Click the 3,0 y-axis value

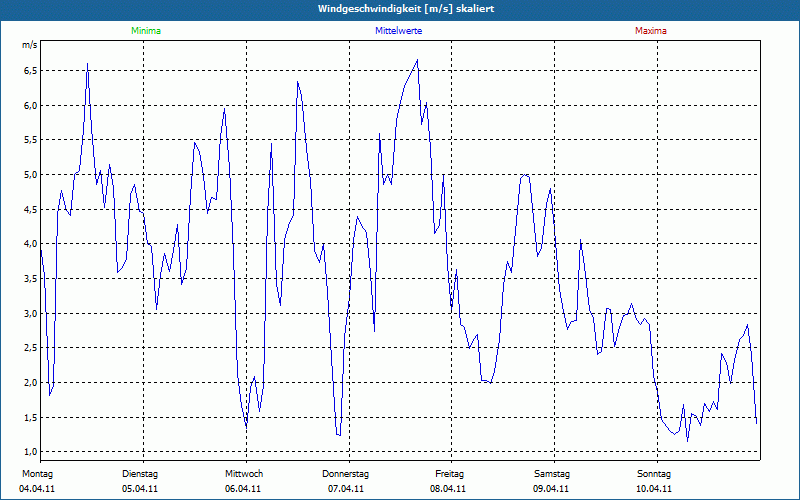click(31, 313)
